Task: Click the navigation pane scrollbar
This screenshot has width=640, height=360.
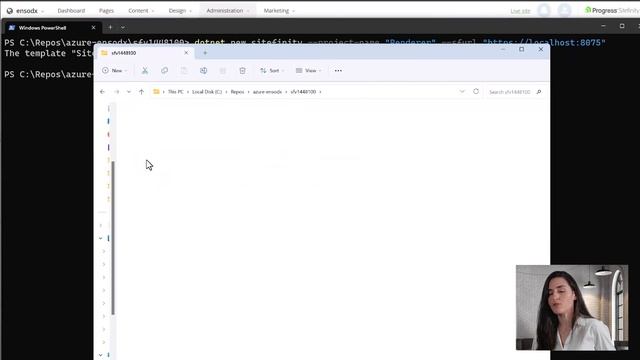Action: coord(113,238)
